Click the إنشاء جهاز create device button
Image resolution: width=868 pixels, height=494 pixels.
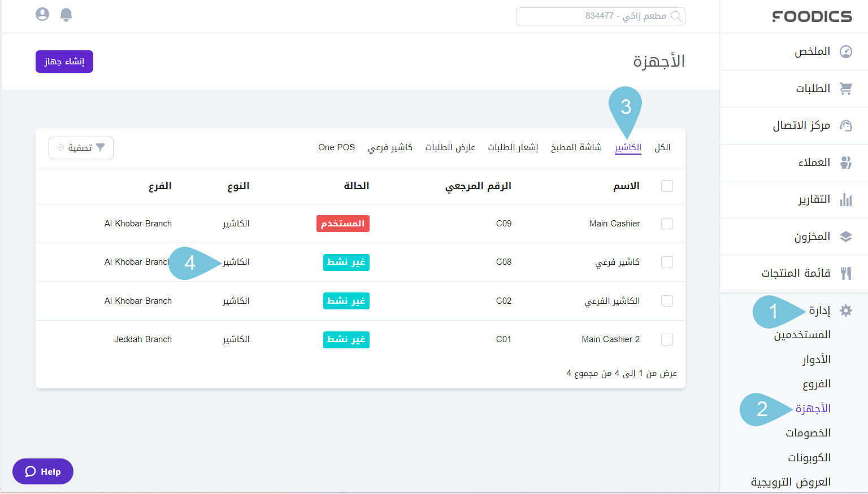coord(64,62)
